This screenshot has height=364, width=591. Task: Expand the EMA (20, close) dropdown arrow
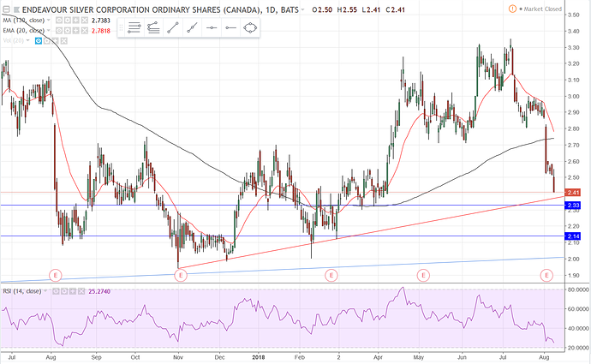click(x=49, y=31)
